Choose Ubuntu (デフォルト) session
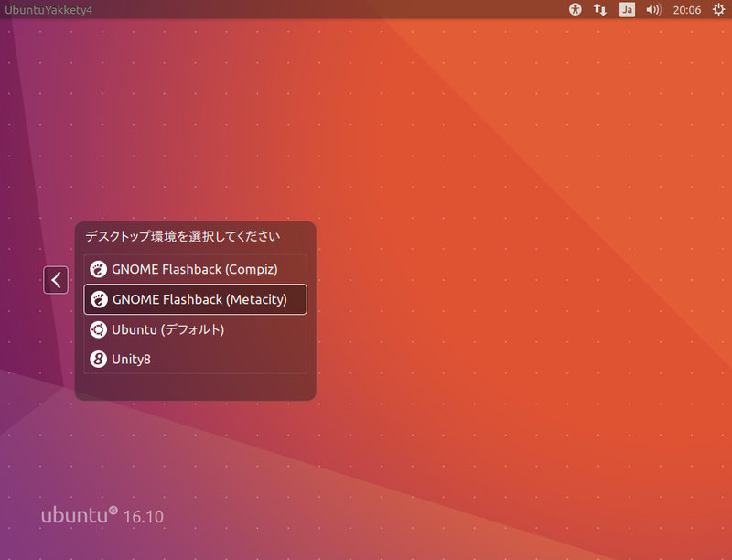 tap(195, 329)
